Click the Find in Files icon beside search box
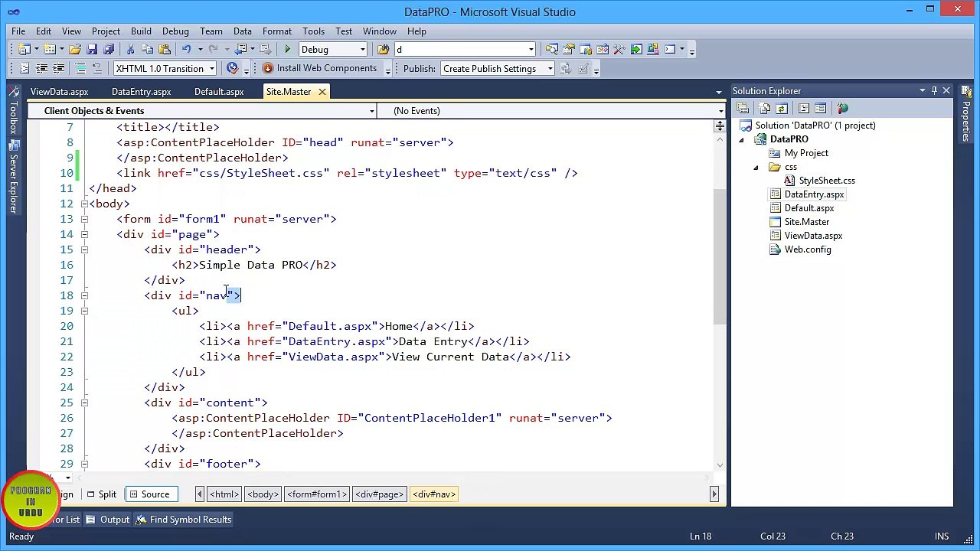This screenshot has height=551, width=980. point(384,49)
